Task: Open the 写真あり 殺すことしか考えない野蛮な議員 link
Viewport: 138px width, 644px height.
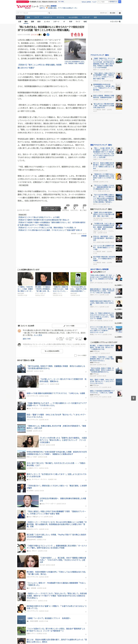Action: [x=40, y=66]
